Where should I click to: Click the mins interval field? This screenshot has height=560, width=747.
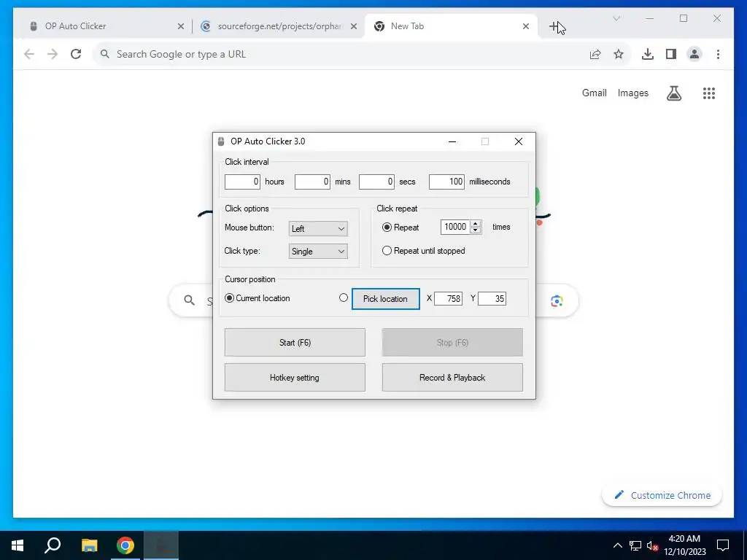pos(312,182)
